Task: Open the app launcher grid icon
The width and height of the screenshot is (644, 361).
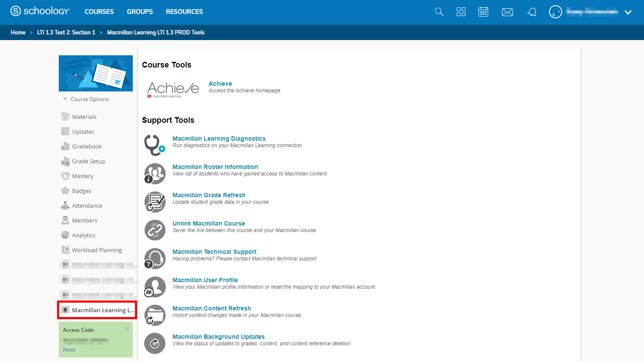Action: click(x=461, y=12)
